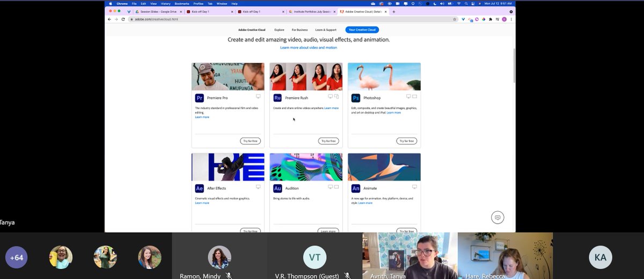Click the Photoshop "Ps" app icon
644x279 pixels.
coord(356,98)
